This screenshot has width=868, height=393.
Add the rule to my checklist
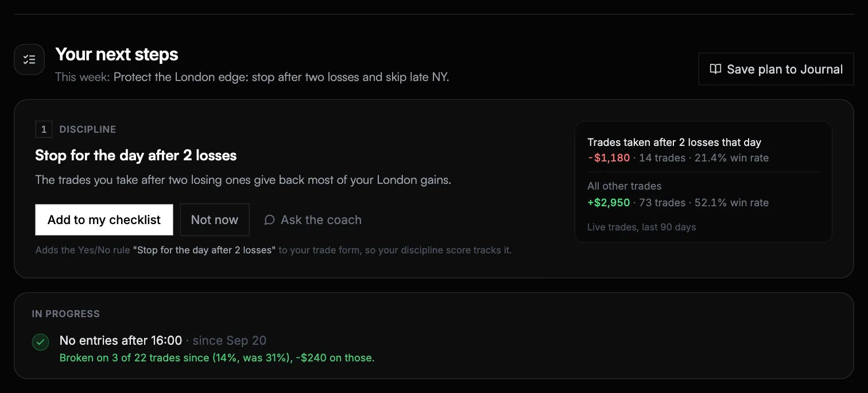(104, 219)
